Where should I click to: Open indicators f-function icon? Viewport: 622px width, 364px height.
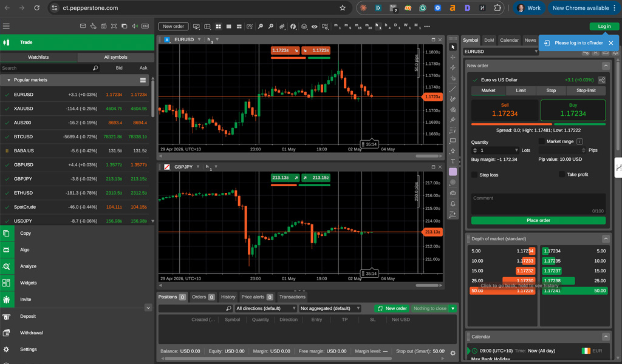tap(293, 27)
